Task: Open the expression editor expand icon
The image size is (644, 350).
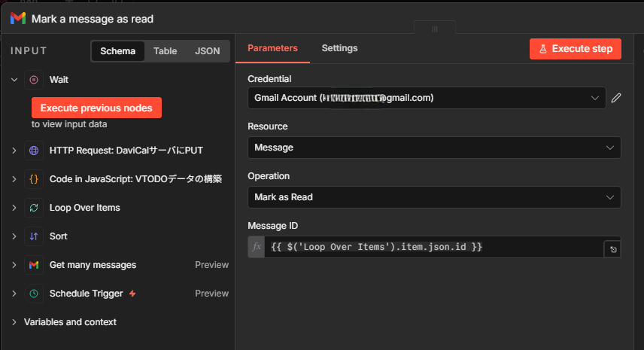Action: coord(613,249)
